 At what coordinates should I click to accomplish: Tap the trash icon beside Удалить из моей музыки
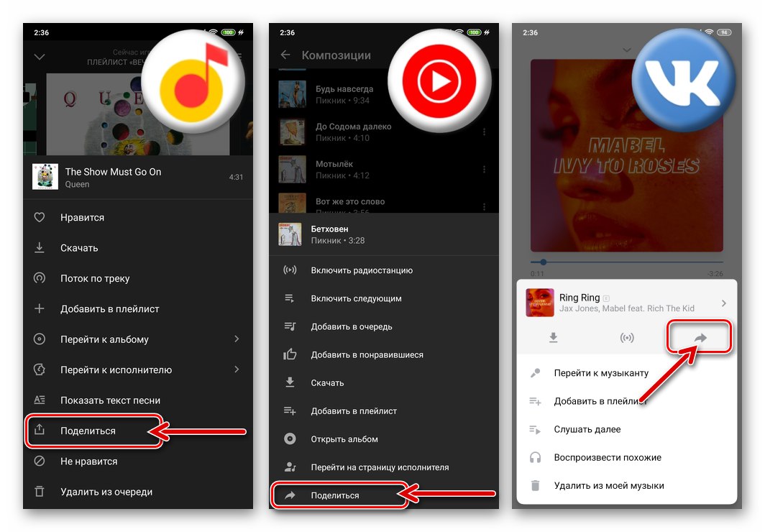(535, 486)
